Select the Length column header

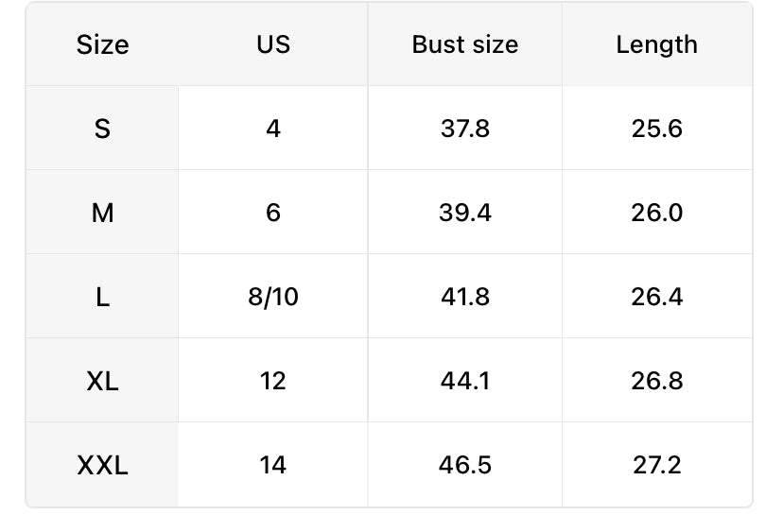[656, 44]
